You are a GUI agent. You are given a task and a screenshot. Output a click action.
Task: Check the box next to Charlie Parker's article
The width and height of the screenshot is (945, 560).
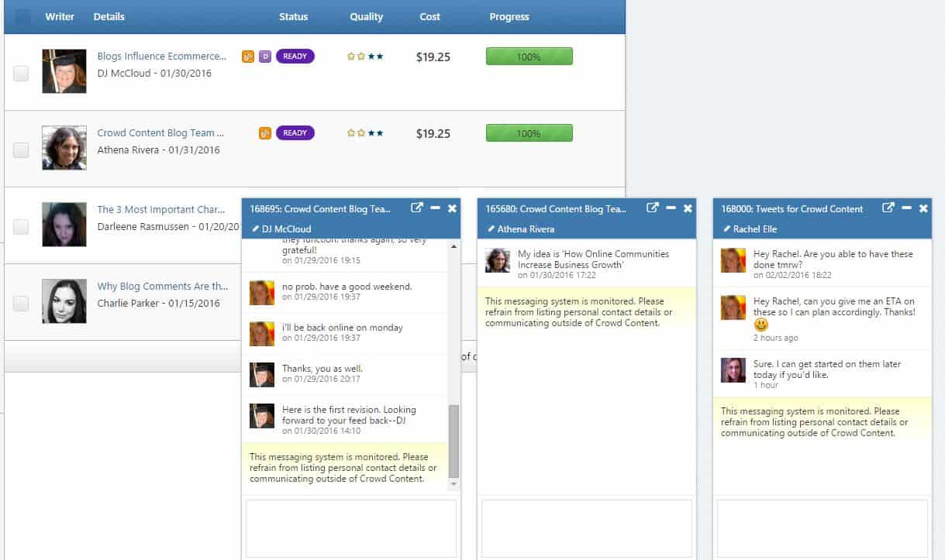coord(21,302)
